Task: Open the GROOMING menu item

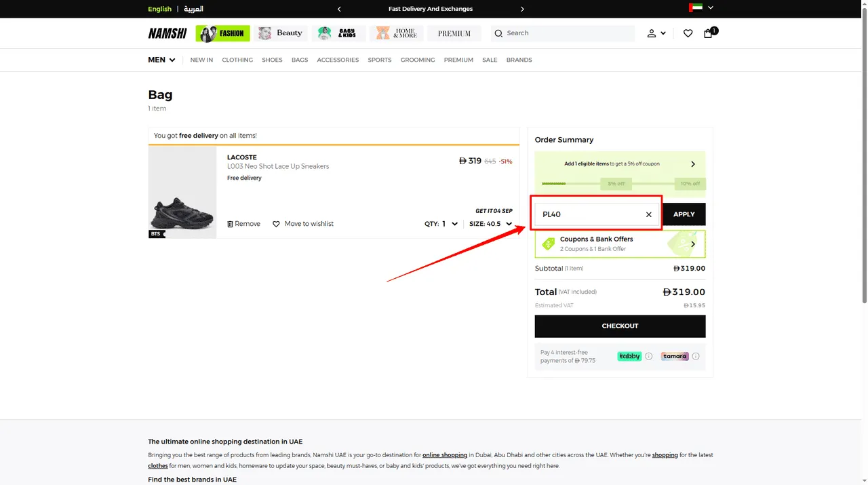Action: click(x=417, y=60)
